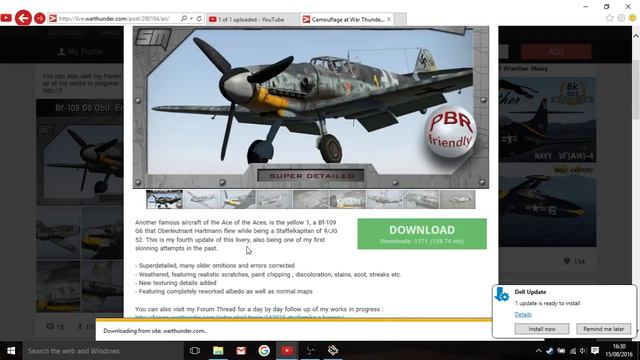Click the smiley feedback icon
The height and width of the screenshot is (360, 640).
click(x=632, y=18)
